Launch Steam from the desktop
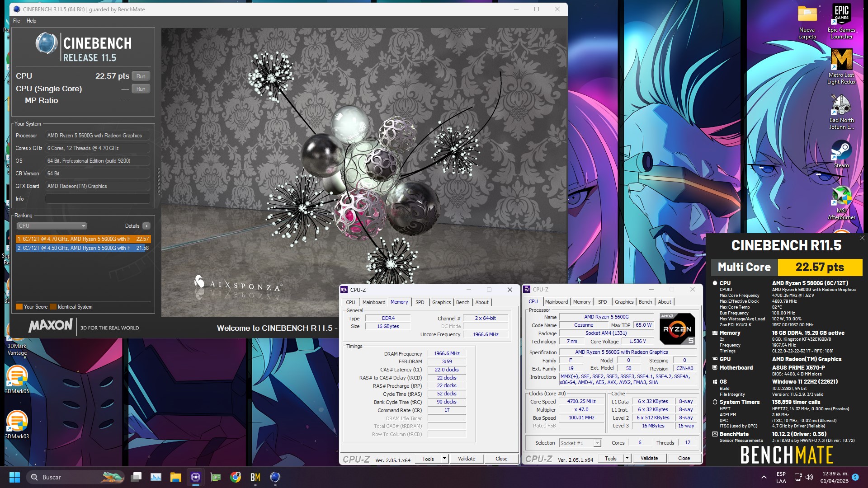 [x=841, y=154]
